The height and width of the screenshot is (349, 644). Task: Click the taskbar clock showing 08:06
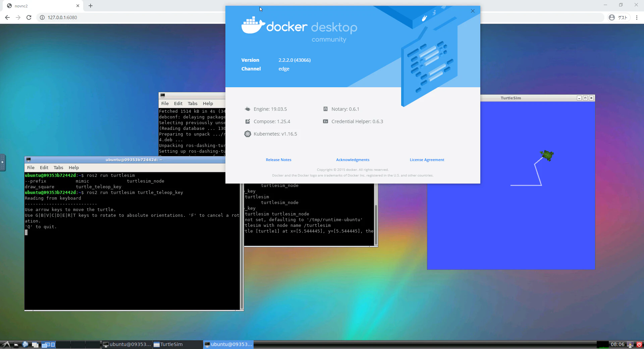click(x=618, y=344)
